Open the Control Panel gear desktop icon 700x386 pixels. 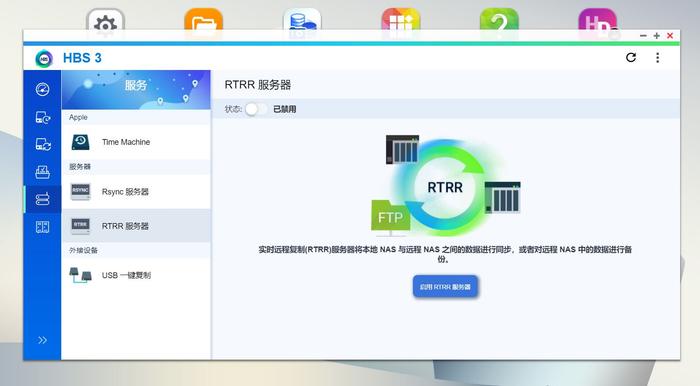tap(105, 21)
